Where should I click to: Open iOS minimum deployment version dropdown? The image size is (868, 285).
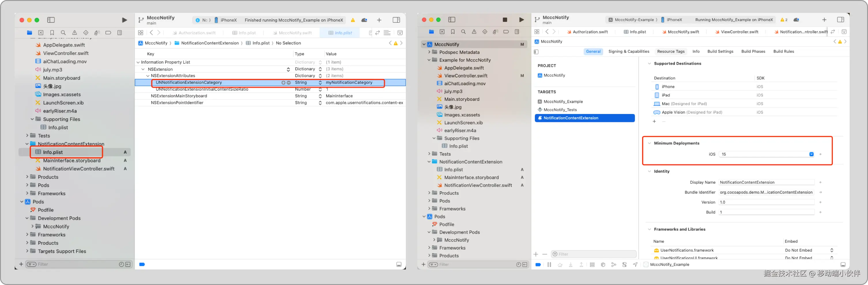click(811, 154)
